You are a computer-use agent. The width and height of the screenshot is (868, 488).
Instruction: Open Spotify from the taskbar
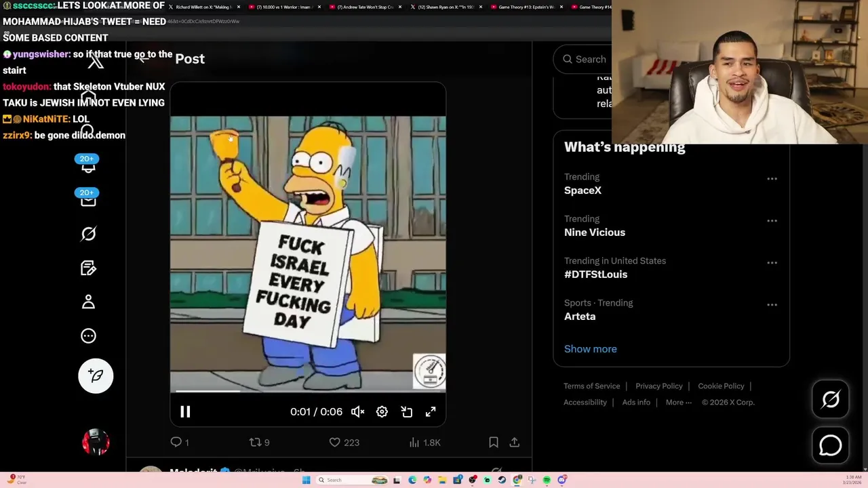pyautogui.click(x=547, y=480)
